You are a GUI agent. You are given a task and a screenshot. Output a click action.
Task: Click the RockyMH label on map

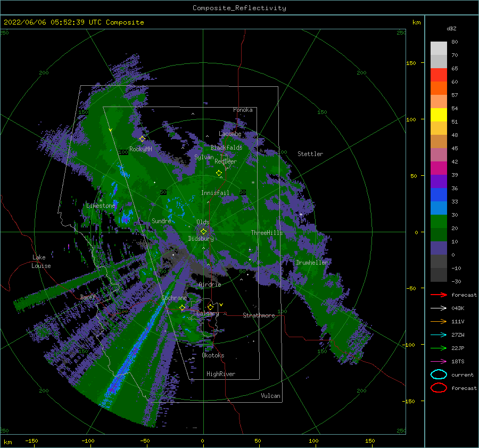coord(141,149)
